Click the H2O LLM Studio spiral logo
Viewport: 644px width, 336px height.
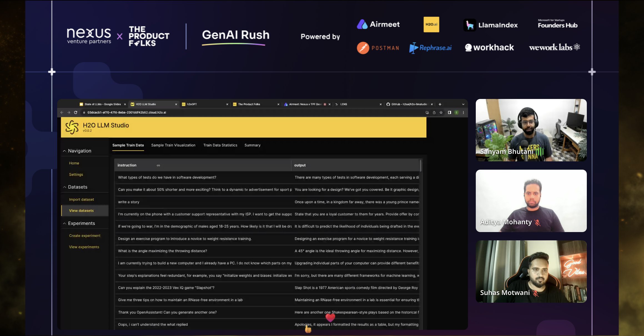click(x=72, y=127)
